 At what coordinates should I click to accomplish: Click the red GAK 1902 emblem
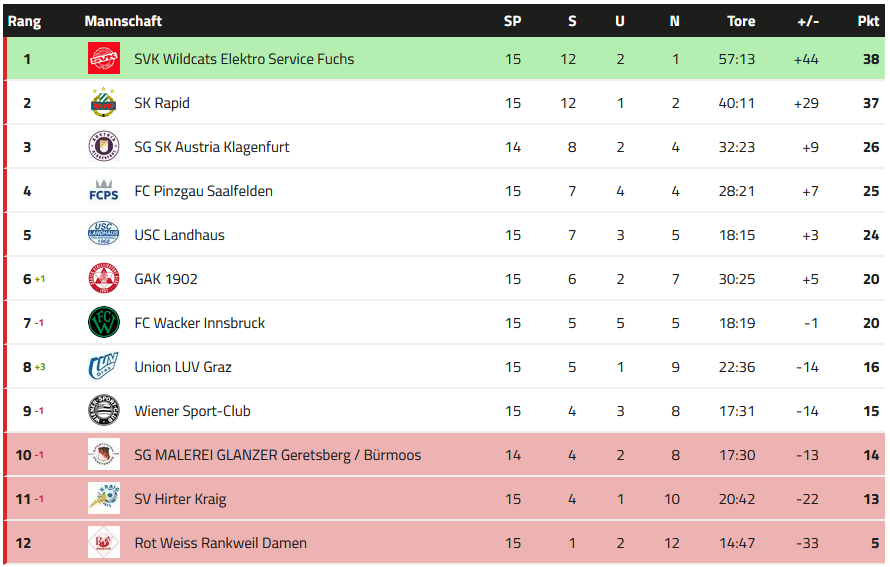point(103,279)
